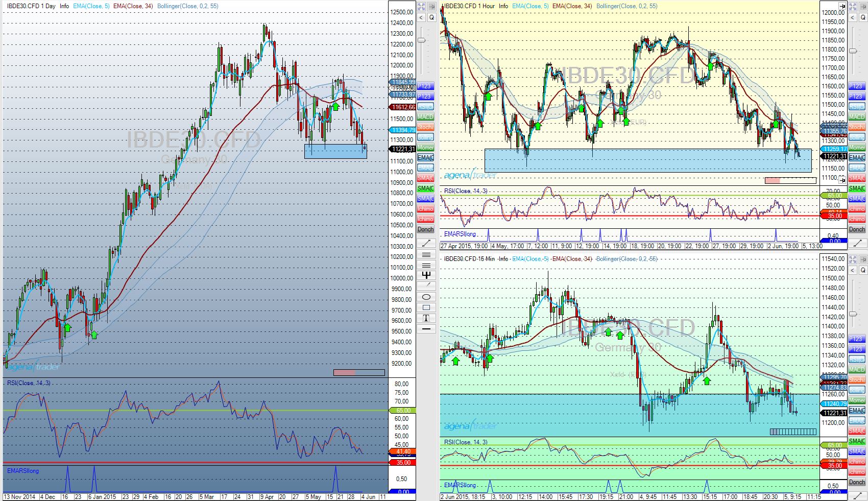Select the rectangle drawing tool

click(426, 307)
